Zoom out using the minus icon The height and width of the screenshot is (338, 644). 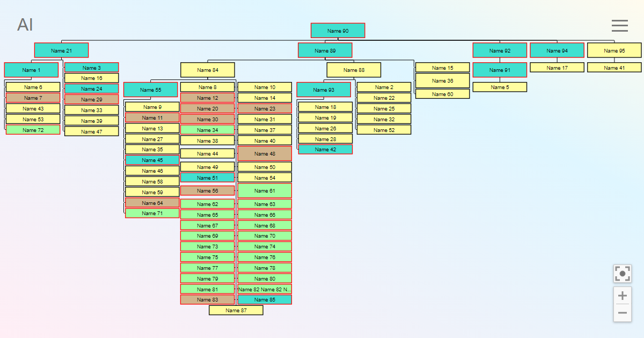(x=623, y=312)
